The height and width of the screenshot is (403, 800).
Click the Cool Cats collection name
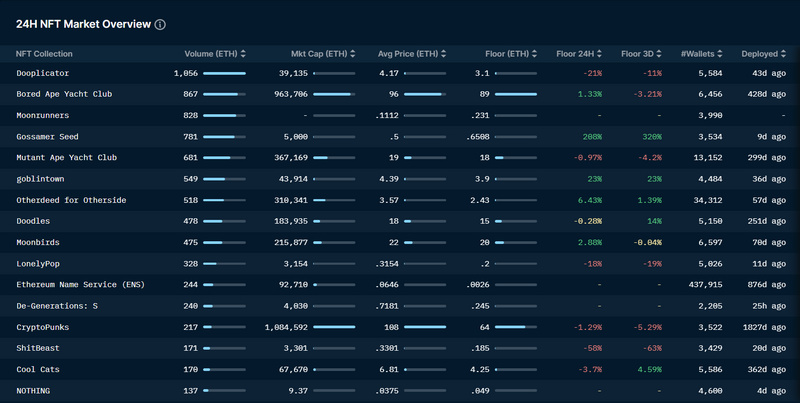click(39, 369)
